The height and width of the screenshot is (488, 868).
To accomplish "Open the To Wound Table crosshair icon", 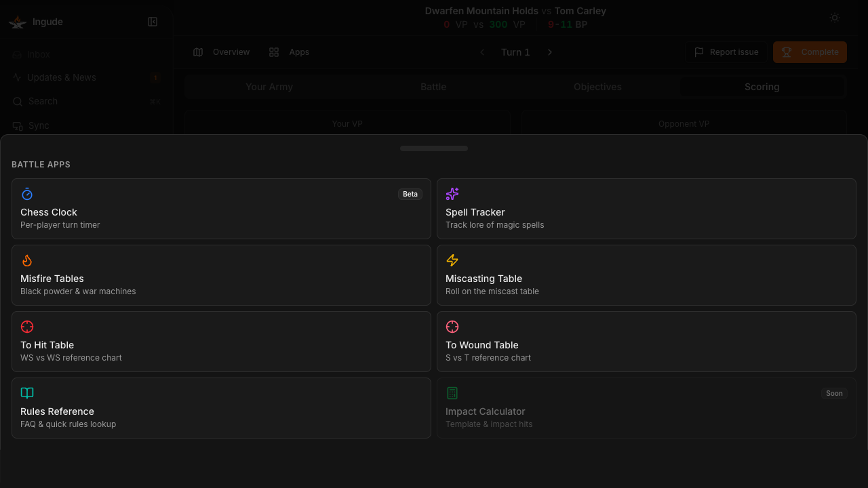I will coord(452,327).
